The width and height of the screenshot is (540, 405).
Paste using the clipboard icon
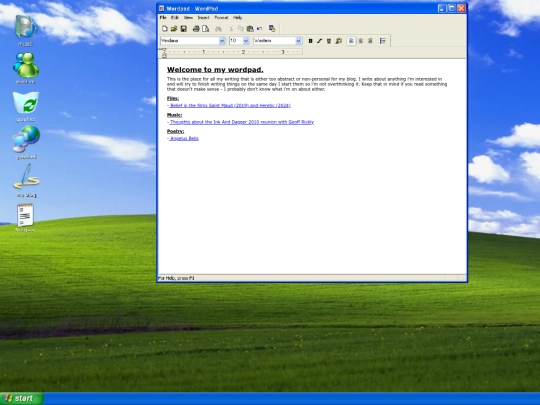[250, 29]
